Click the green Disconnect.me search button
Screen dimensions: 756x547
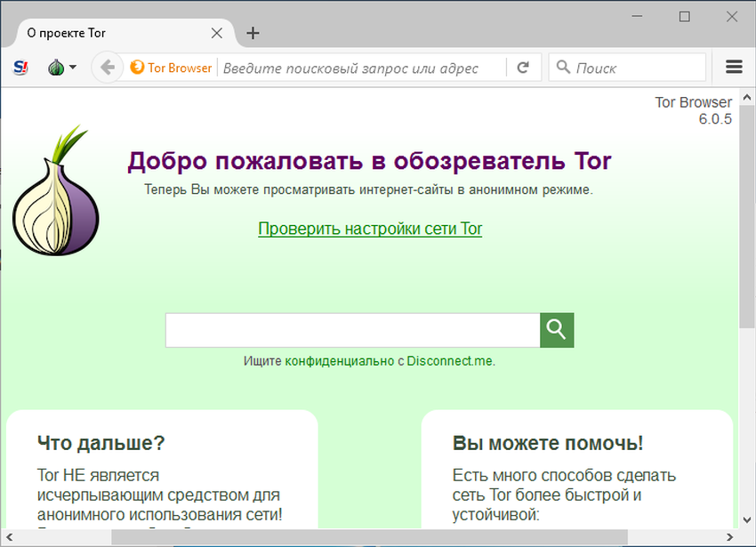click(x=556, y=329)
